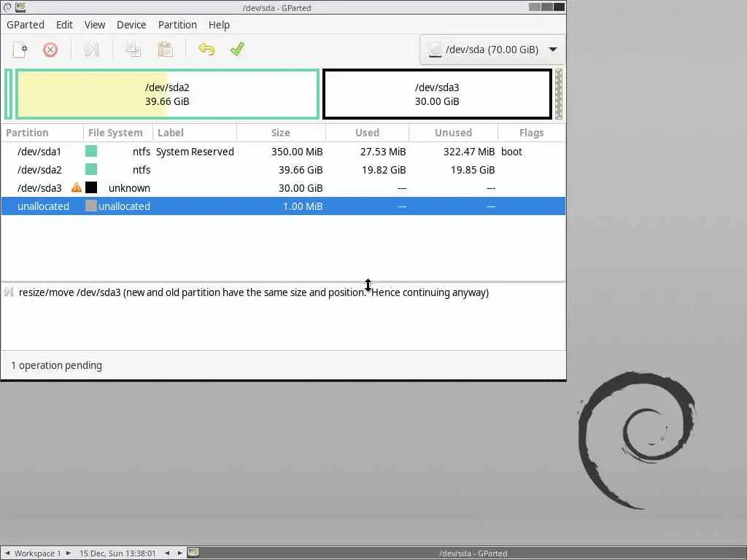Image resolution: width=747 pixels, height=560 pixels.
Task: Click the device disk icon in the dropdown
Action: coord(435,50)
